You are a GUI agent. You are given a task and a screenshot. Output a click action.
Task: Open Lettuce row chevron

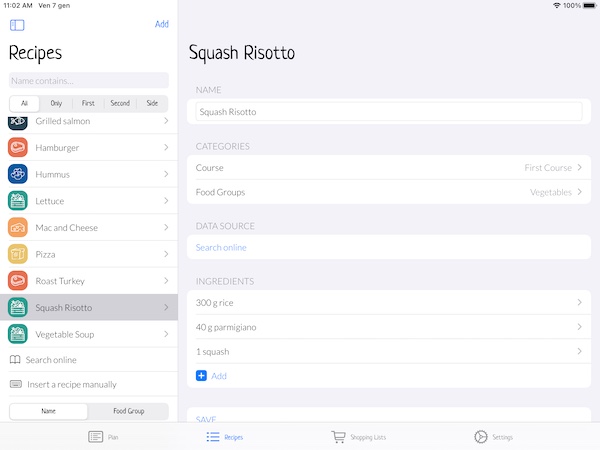click(166, 201)
